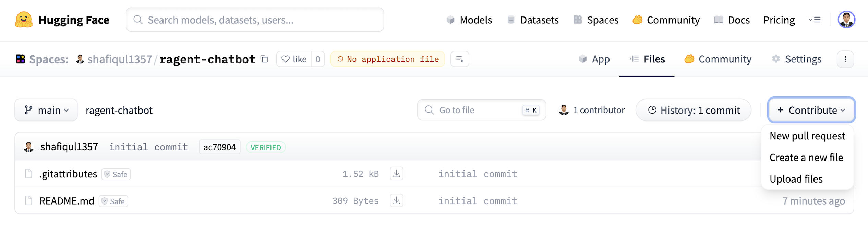This screenshot has width=868, height=243.
Task: Open shafiqul1357 in the commit row
Action: point(69,147)
